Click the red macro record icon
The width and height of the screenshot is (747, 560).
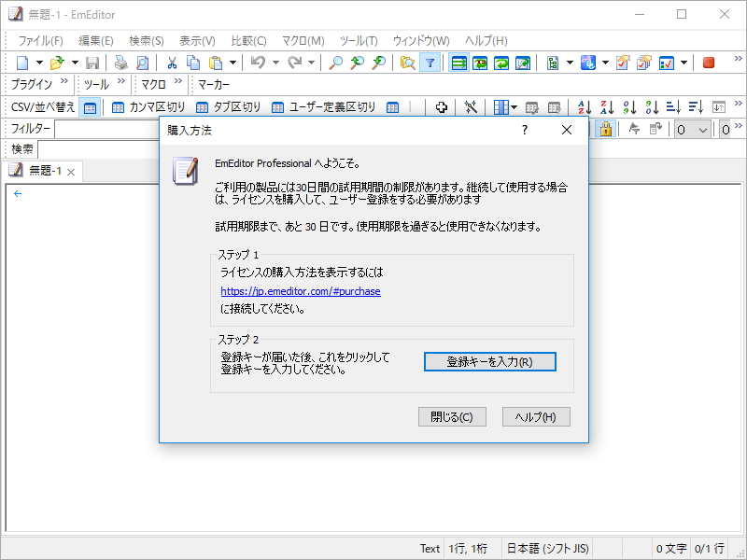click(x=708, y=63)
